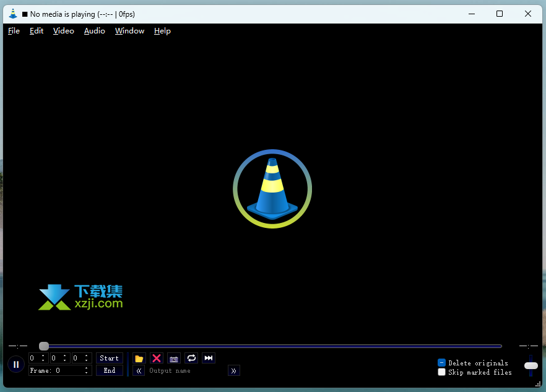Open the Edit menu
Viewport: 546px width, 392px height.
[37, 31]
